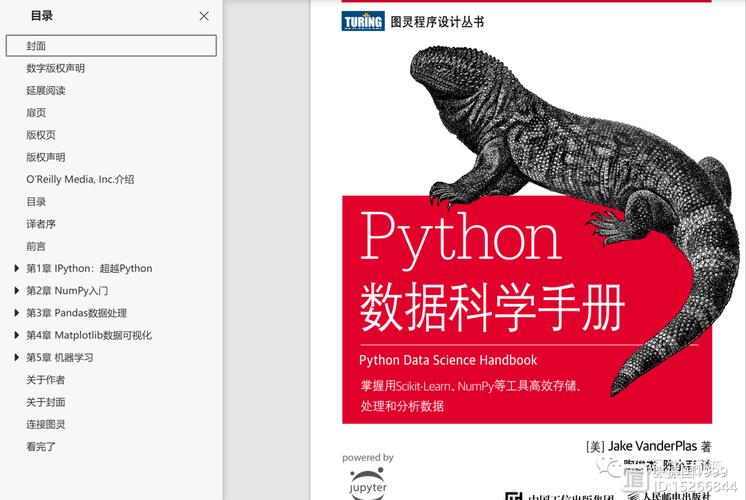Open the 译者序 section
The image size is (746, 500).
(41, 224)
